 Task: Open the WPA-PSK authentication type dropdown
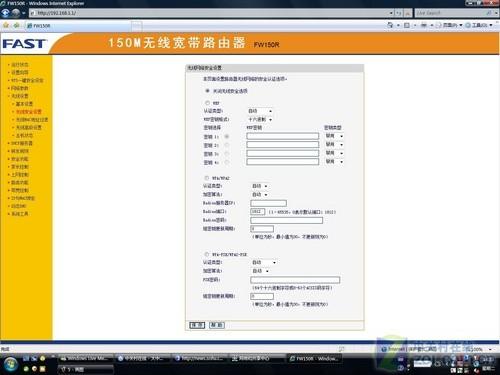click(264, 262)
